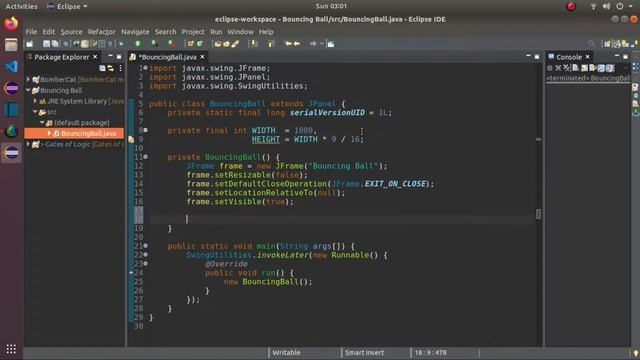
Task: Open the Window menu
Action: [240, 32]
